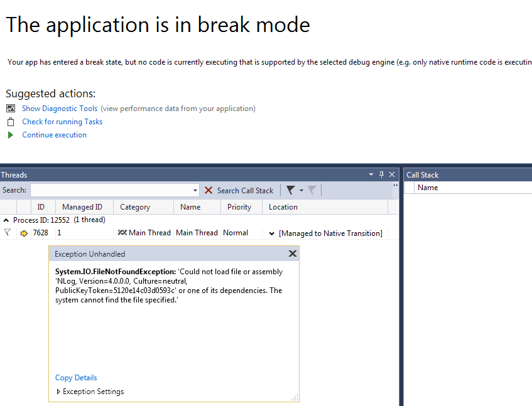
Task: Select Normal priority cell
Action: pos(236,233)
